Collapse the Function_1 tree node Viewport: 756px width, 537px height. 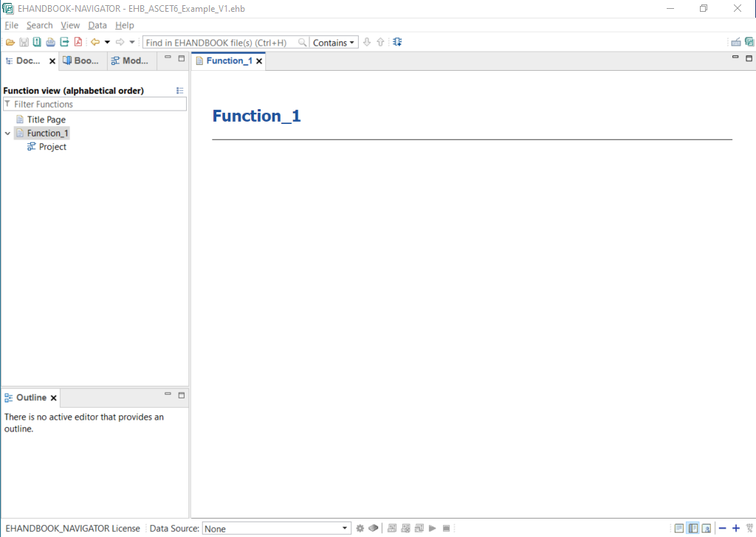[x=7, y=134]
